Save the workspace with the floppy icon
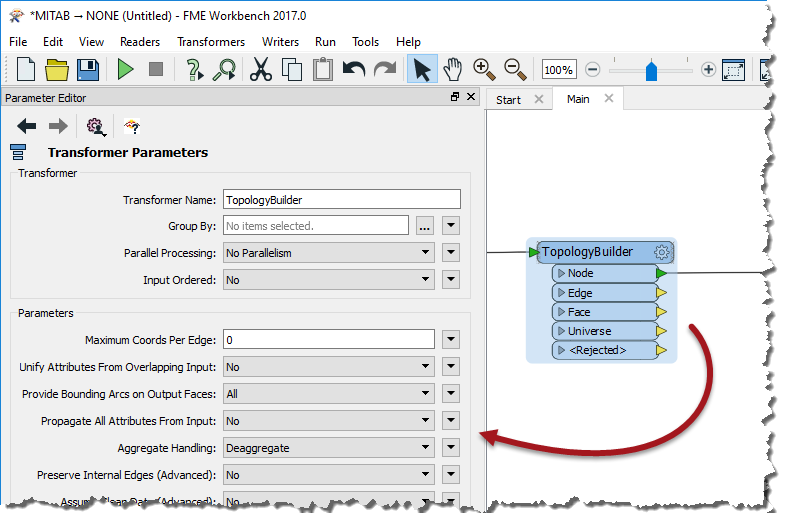The image size is (787, 513). click(88, 69)
